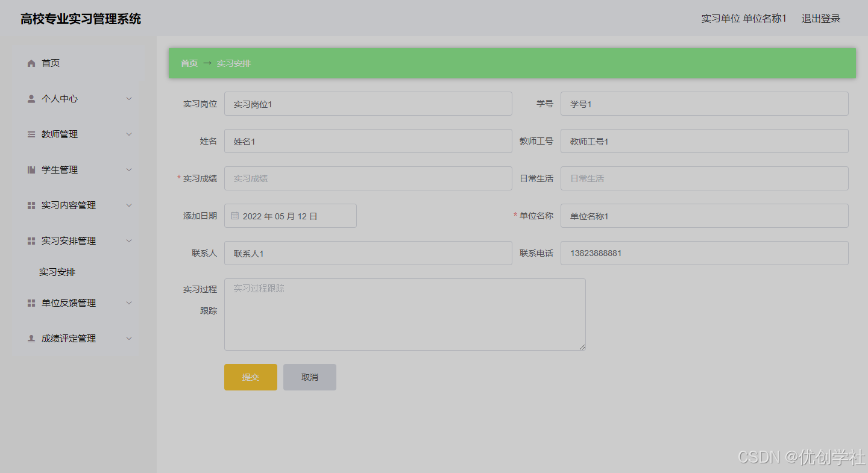Click the books icon beside 学生管理
868x473 pixels.
(31, 170)
